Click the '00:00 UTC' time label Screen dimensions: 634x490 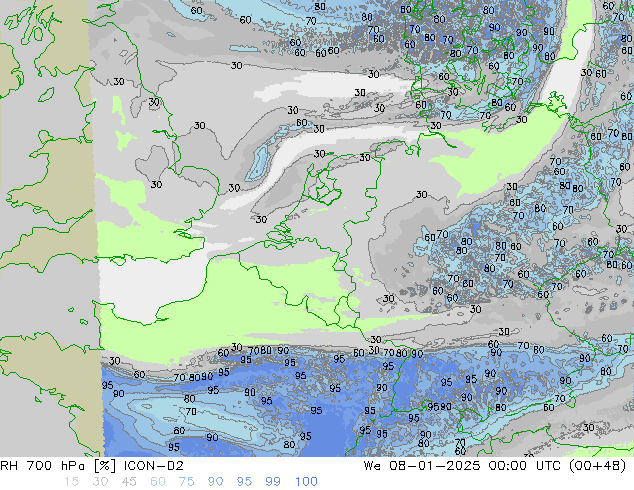(524, 466)
